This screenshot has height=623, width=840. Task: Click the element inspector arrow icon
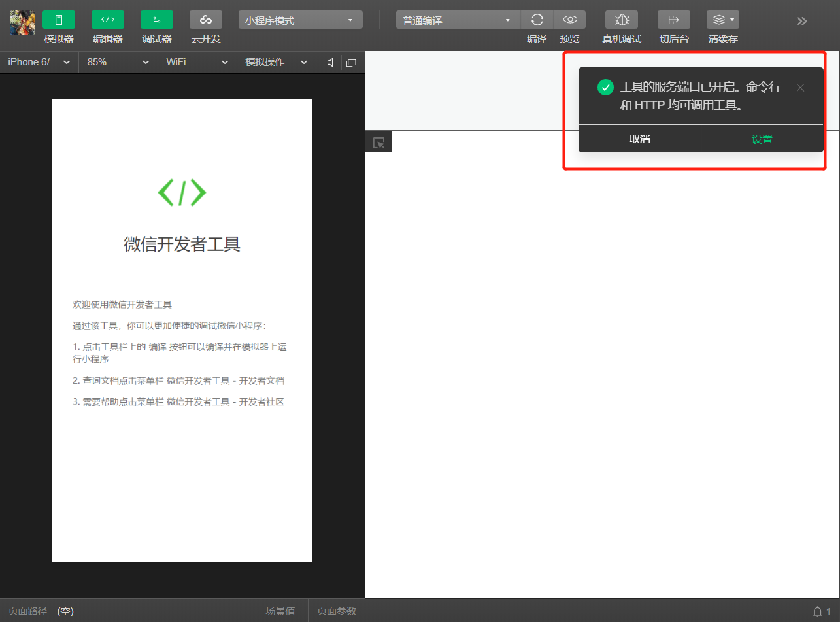click(378, 141)
